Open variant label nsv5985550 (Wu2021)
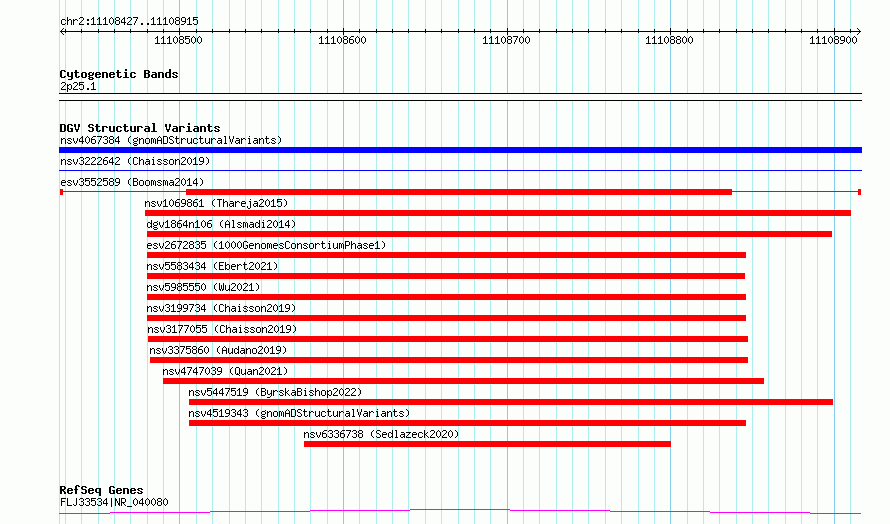This screenshot has width=890, height=524. [203, 287]
